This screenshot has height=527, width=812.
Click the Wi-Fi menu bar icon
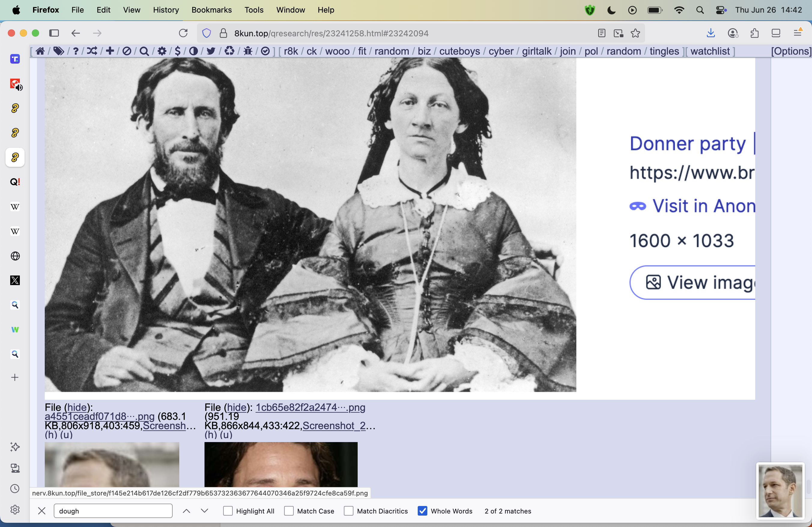(679, 10)
